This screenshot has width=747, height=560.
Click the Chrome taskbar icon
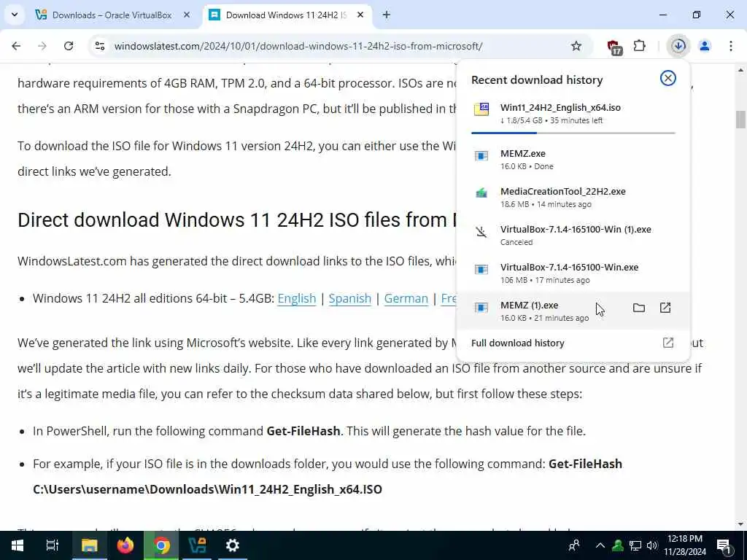pos(161,545)
